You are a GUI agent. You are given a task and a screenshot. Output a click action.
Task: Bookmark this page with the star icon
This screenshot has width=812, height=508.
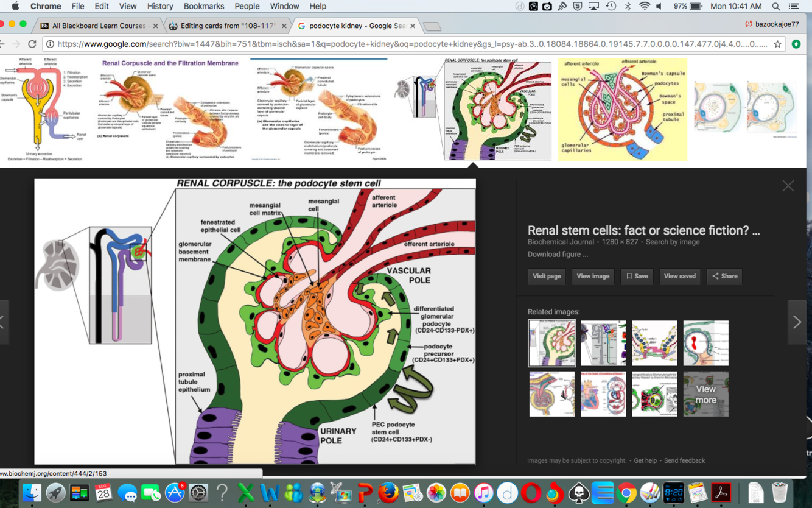(777, 44)
